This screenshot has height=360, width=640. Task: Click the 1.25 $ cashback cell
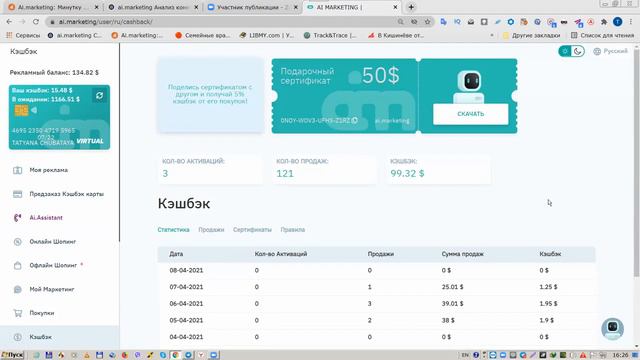(548, 287)
